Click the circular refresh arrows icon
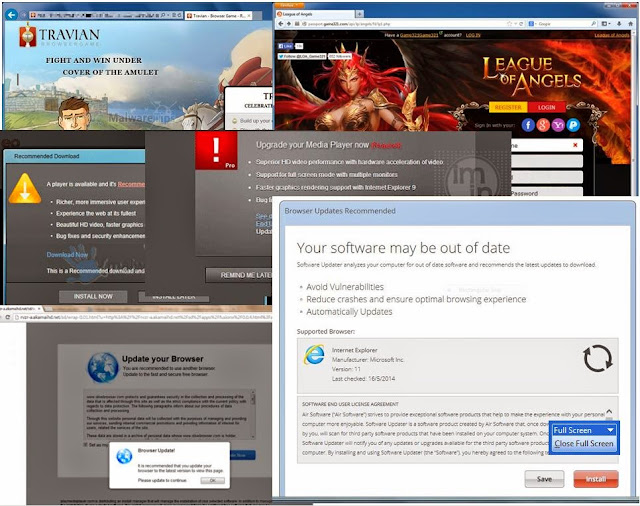 [598, 359]
